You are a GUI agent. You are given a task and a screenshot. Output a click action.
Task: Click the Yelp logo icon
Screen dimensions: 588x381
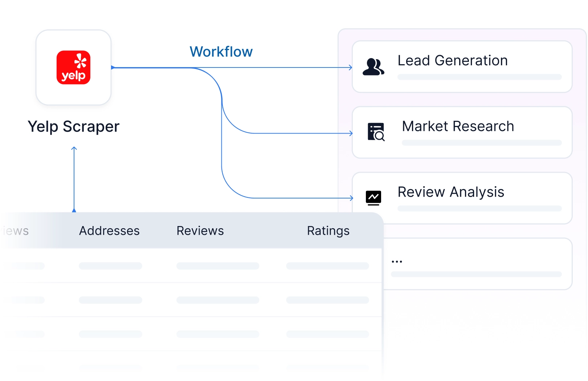(x=73, y=67)
